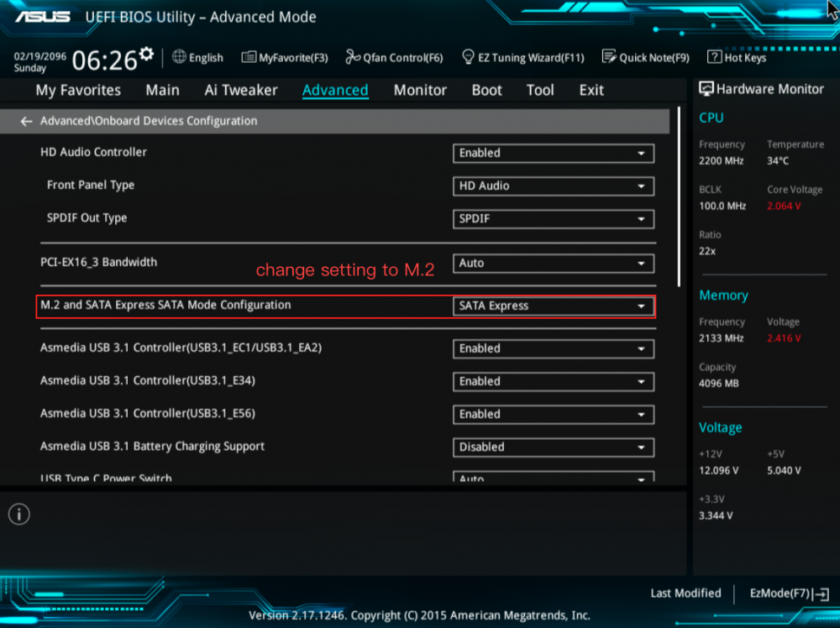Click Last Modified button

point(685,594)
